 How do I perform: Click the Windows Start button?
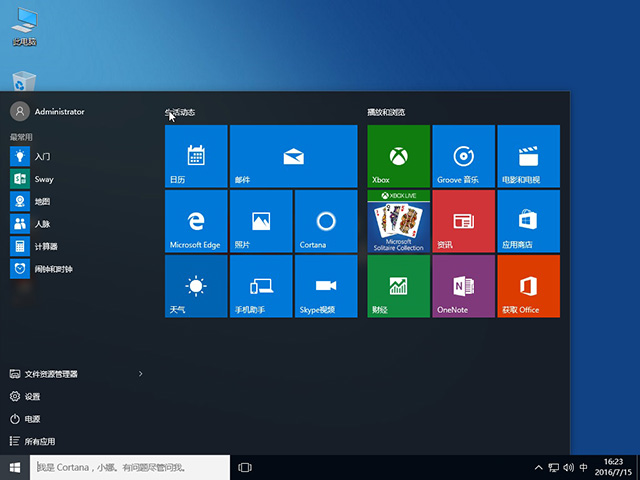click(15, 467)
